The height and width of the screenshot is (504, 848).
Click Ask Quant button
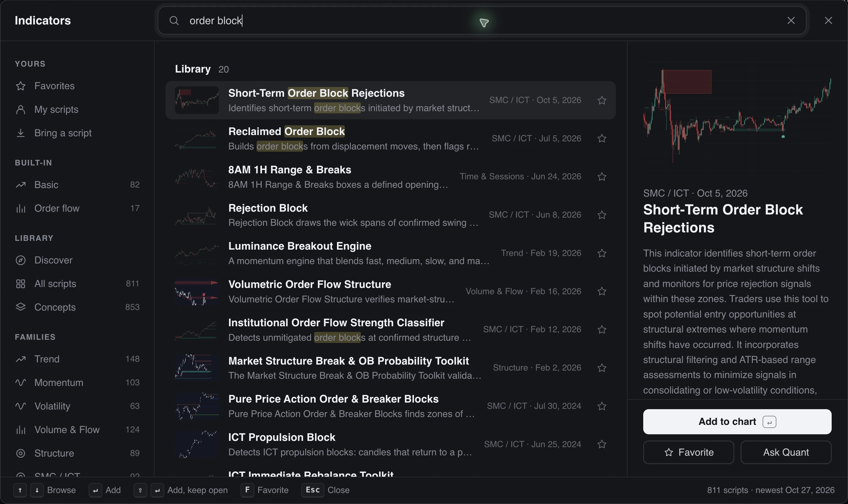point(786,453)
